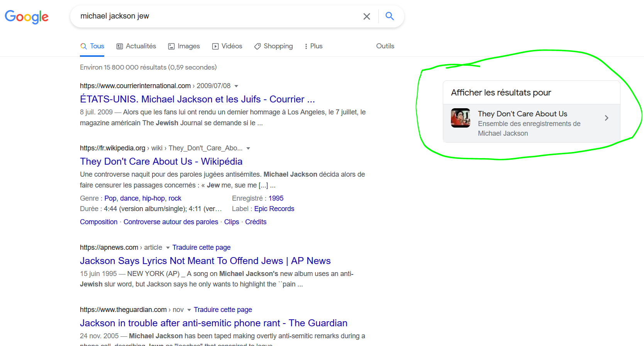
Task: Open the Crédits sitelink
Action: (x=256, y=222)
